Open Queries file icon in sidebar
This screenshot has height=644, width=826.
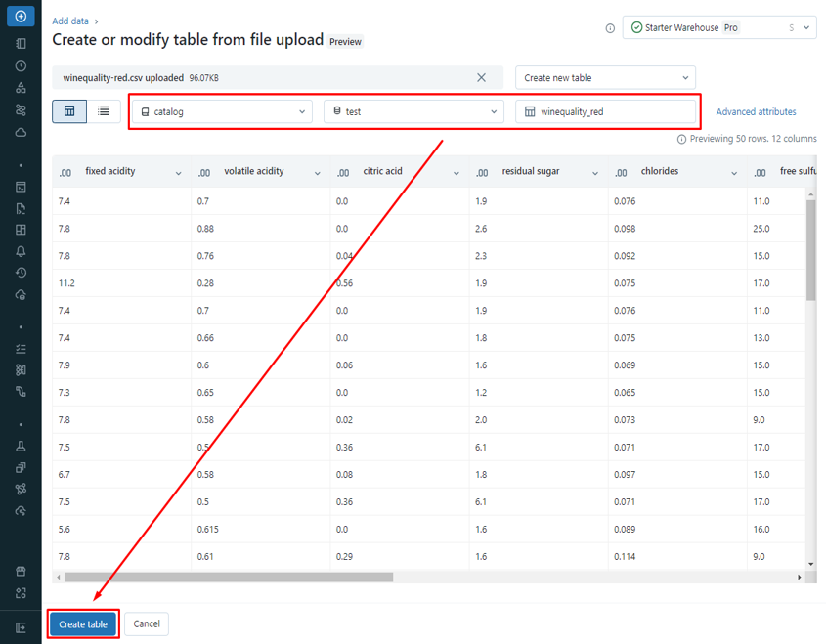21,208
